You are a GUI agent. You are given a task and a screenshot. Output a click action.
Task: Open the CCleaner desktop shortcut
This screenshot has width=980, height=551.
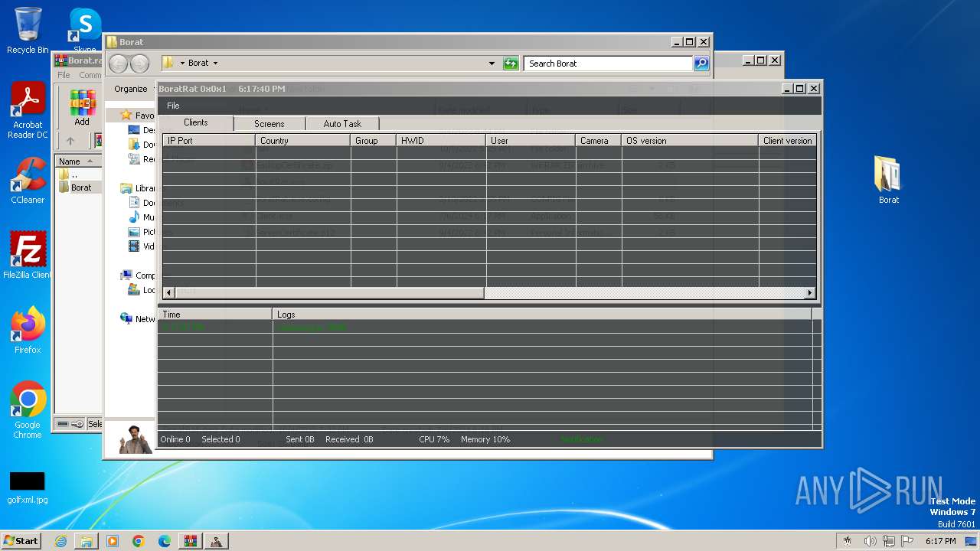point(28,181)
